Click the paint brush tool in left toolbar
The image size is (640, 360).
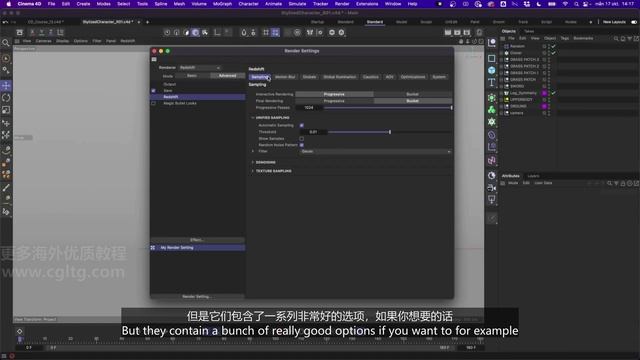point(6,188)
